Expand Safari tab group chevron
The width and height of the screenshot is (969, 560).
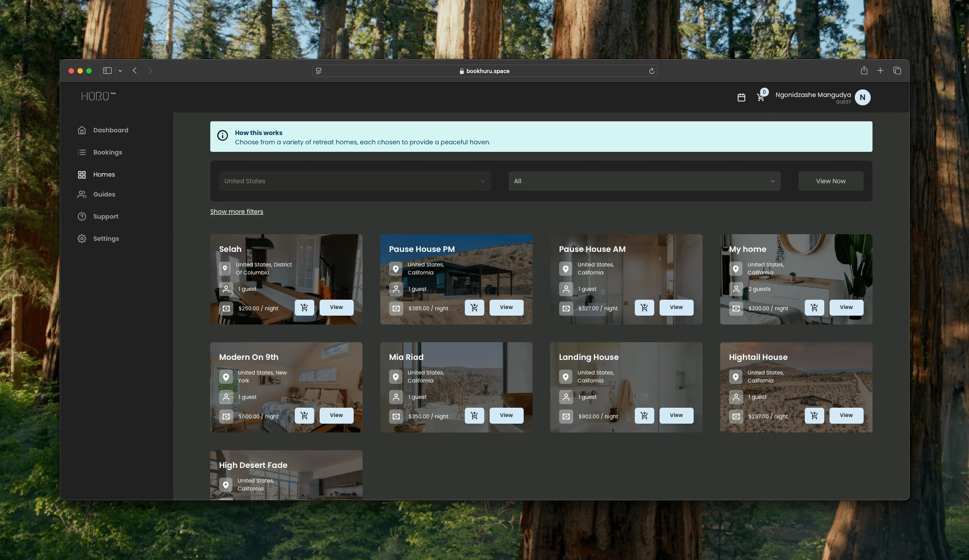[120, 71]
